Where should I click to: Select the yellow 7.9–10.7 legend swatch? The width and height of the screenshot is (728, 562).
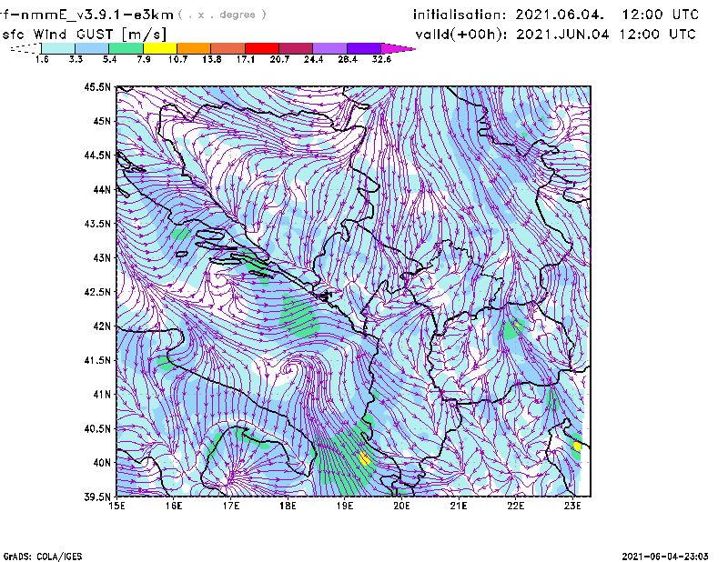pos(160,48)
